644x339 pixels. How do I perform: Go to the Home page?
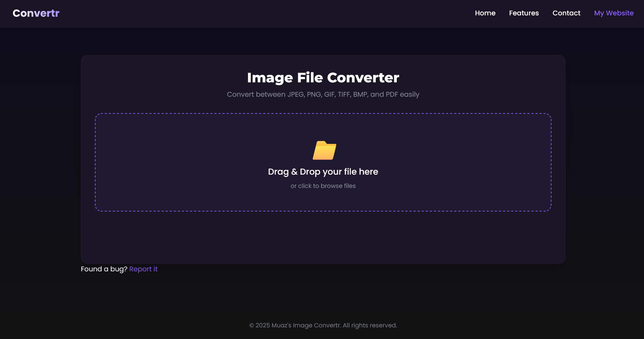485,13
